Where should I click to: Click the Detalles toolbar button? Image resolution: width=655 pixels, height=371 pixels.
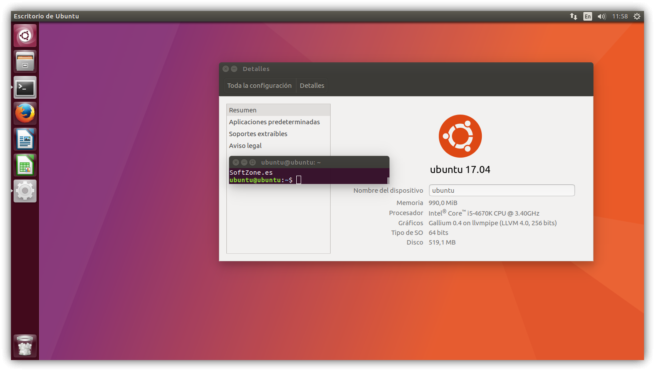[312, 86]
